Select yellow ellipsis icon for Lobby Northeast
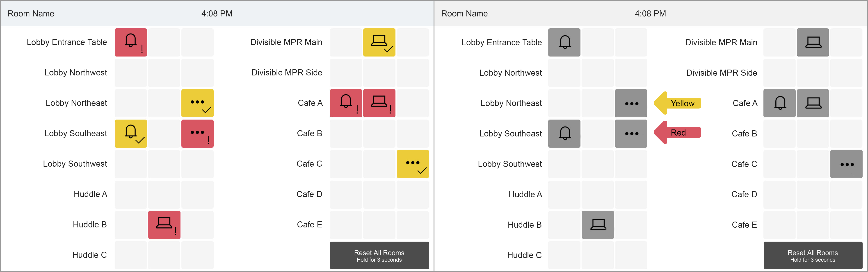Screen dimensions: 868x272 197,103
